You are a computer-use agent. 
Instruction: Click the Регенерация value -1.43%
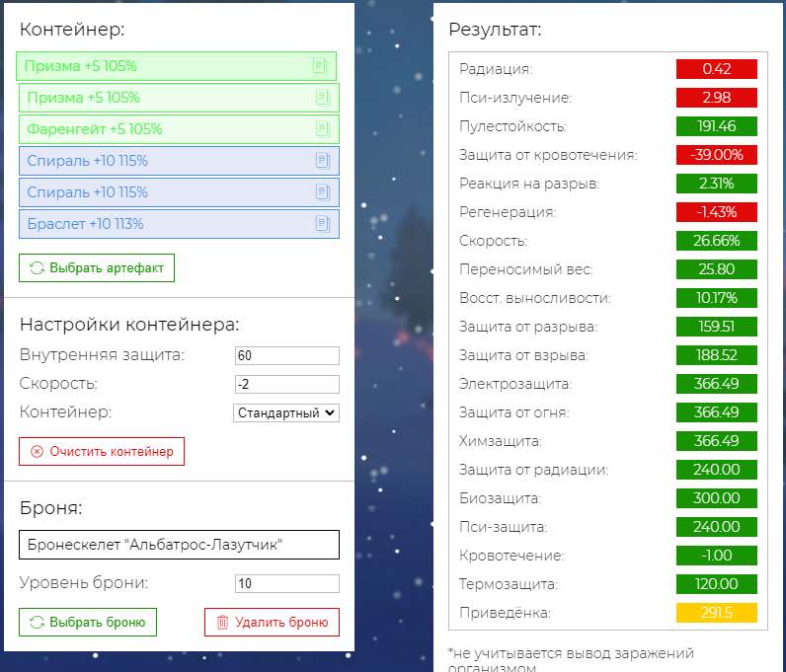[x=716, y=212]
